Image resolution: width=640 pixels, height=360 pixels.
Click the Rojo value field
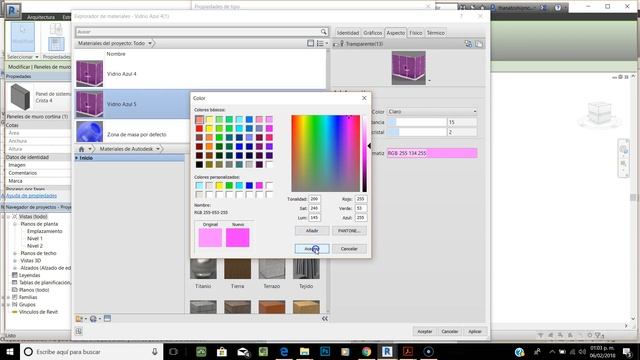pos(360,199)
